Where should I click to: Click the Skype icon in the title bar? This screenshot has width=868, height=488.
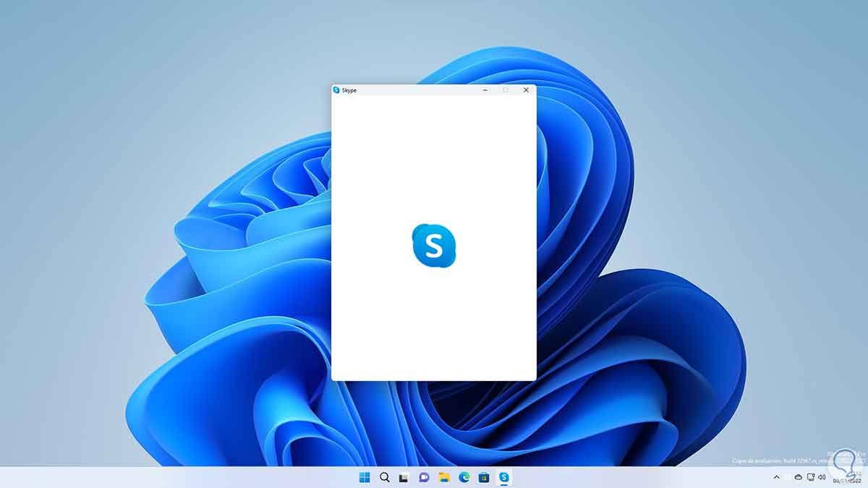click(x=336, y=90)
